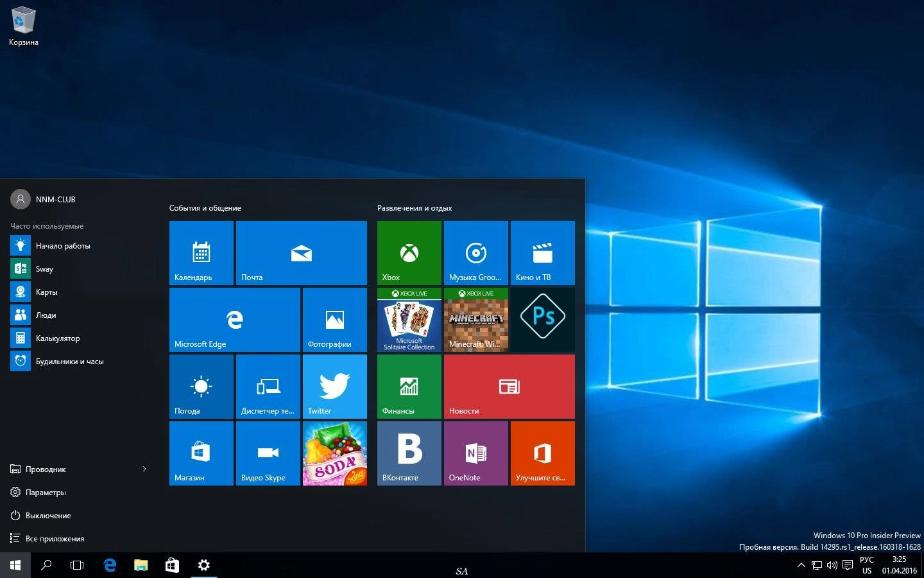This screenshot has width=924, height=578.
Task: Open the Photos tile (Фотографии)
Action: [x=335, y=320]
